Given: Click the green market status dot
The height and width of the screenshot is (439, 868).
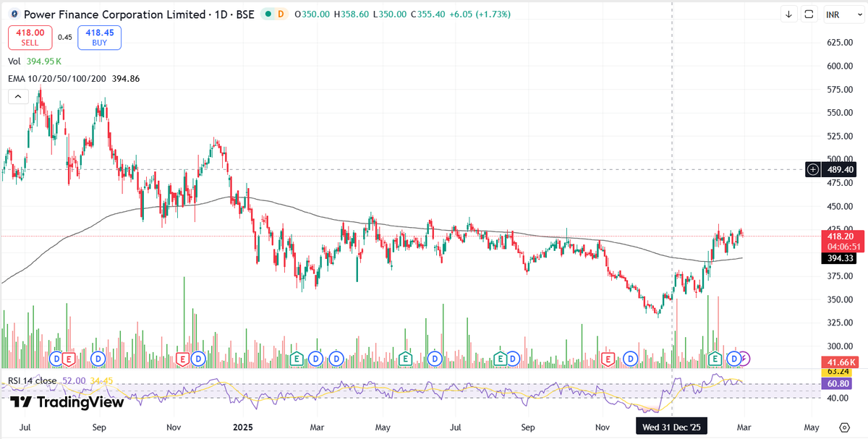Looking at the screenshot, I should (267, 14).
